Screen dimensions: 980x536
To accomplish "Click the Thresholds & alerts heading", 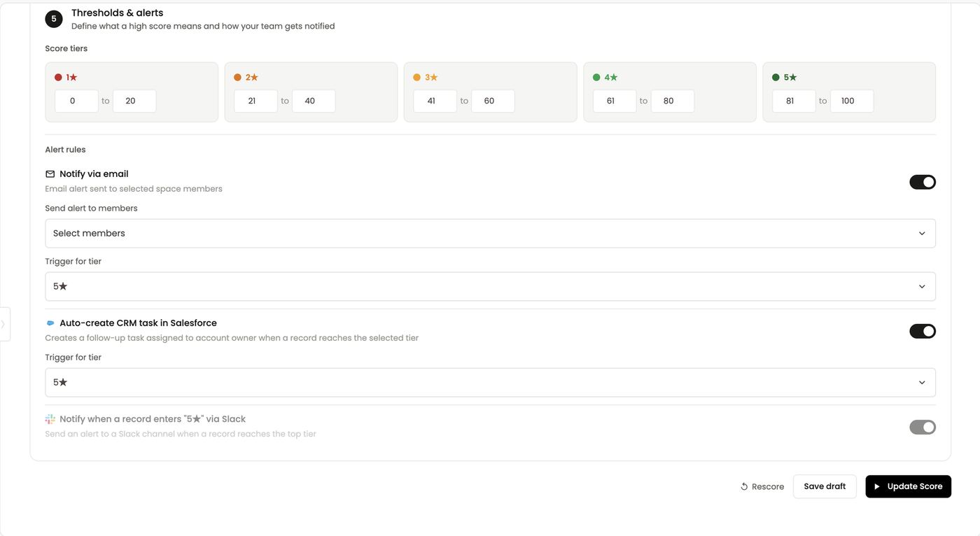I will pos(118,13).
